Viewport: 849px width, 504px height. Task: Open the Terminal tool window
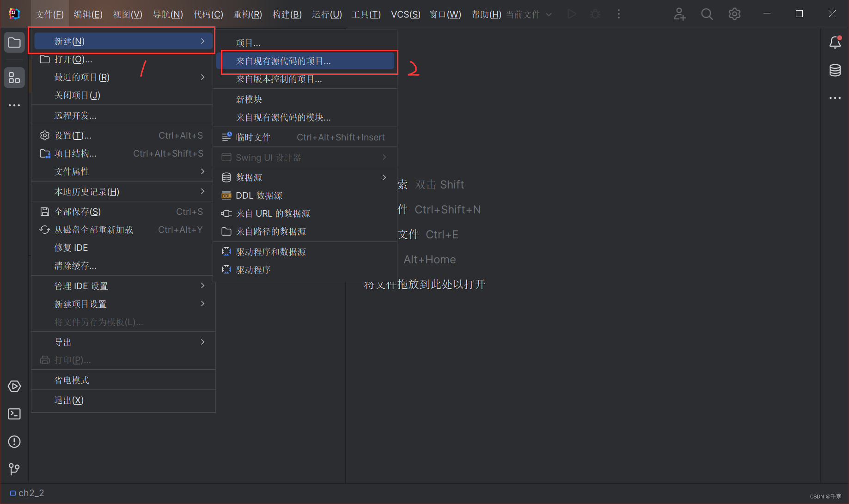pos(14,414)
